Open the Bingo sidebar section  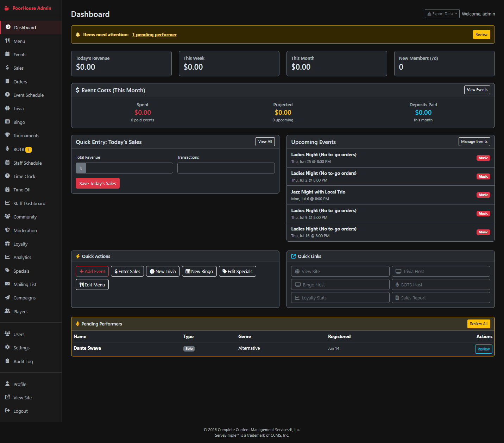(x=31, y=122)
